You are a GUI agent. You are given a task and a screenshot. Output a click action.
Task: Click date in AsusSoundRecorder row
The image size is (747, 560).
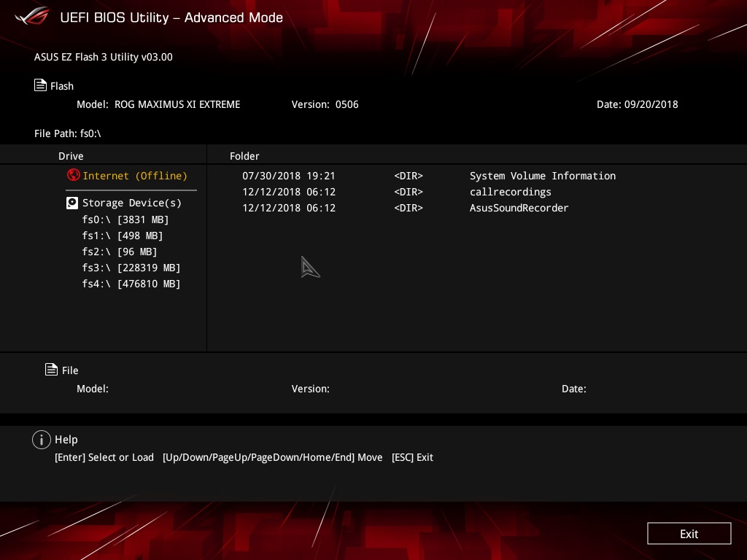[x=289, y=208]
